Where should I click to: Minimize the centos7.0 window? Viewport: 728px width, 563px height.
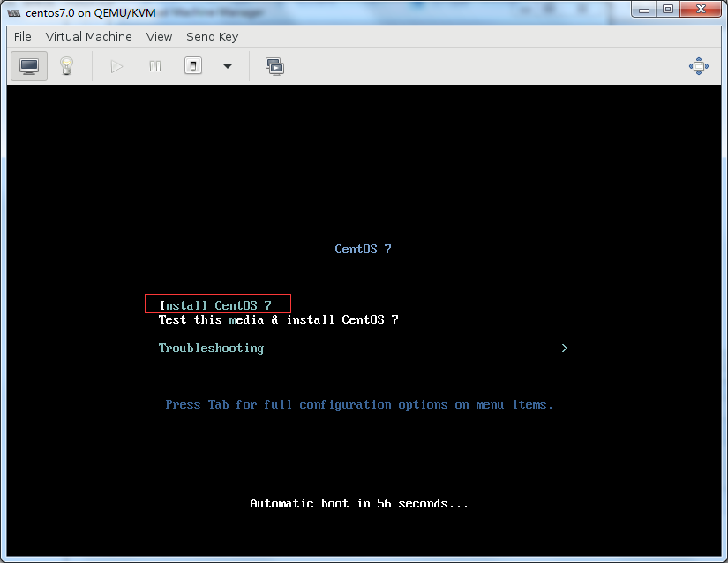(644, 10)
